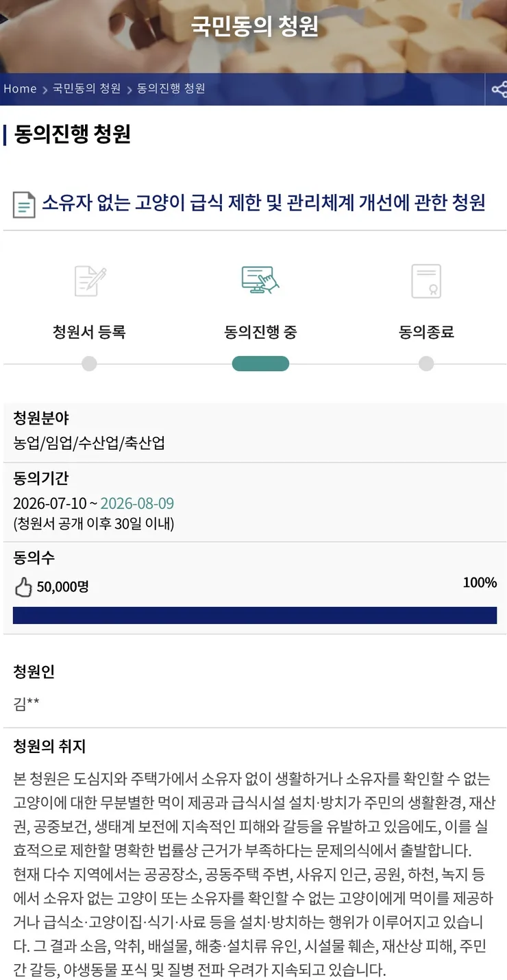Click the gray dot under 청원서 등록
This screenshot has height=980, width=507.
coord(89,363)
